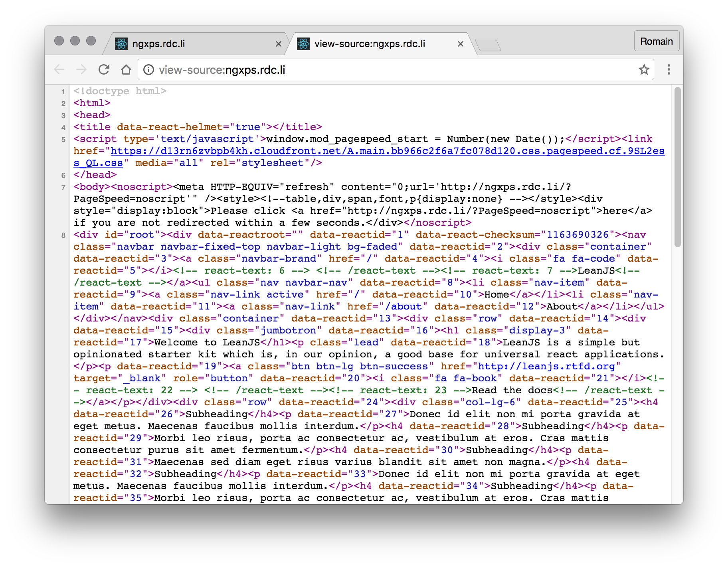Close the view-source:ngxps.rdc.li tab
Image resolution: width=728 pixels, height=568 pixels.
coord(460,44)
